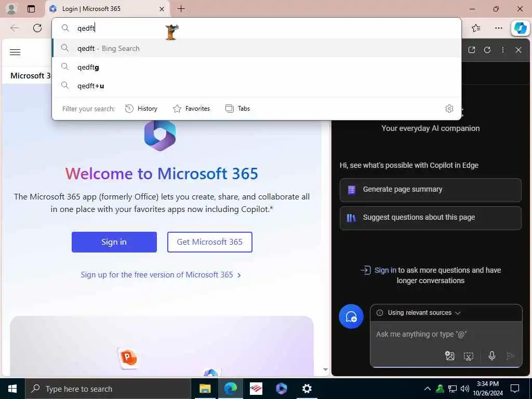532x399 pixels.
Task: Click the page scrollbar down arrow
Action: (x=325, y=369)
